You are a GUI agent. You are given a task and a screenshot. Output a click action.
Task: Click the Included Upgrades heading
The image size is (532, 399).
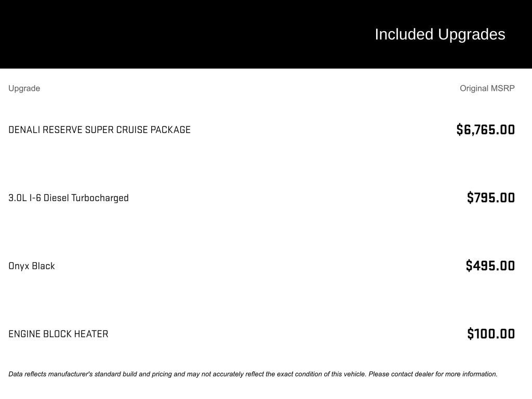click(440, 34)
